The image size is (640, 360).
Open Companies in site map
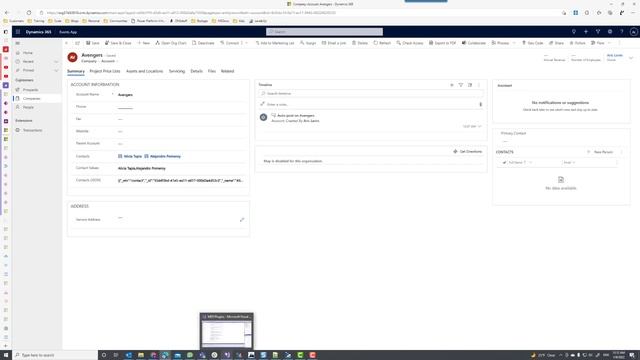pos(31,99)
